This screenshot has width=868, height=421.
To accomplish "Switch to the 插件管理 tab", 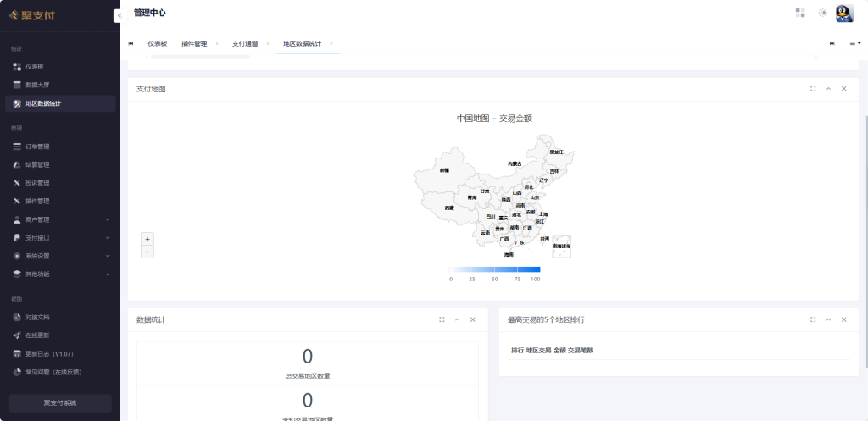I will 194,44.
